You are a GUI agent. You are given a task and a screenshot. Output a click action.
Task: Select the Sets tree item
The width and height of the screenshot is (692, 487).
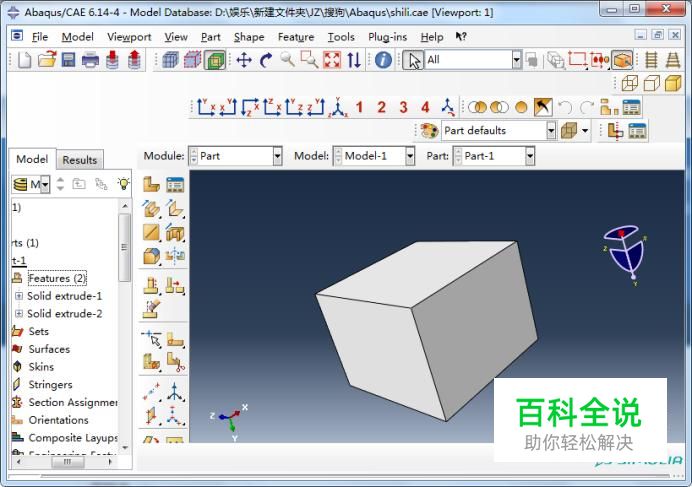(x=38, y=331)
